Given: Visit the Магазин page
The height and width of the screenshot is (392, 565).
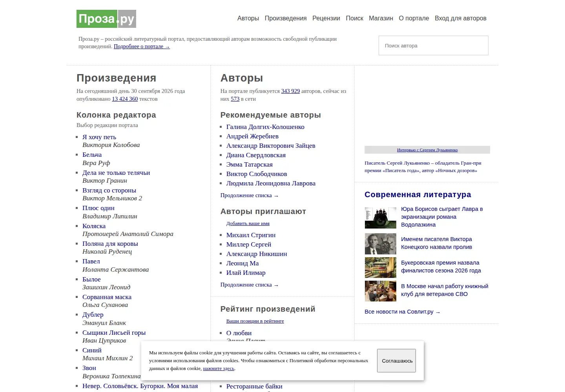Looking at the screenshot, I should pyautogui.click(x=381, y=18).
